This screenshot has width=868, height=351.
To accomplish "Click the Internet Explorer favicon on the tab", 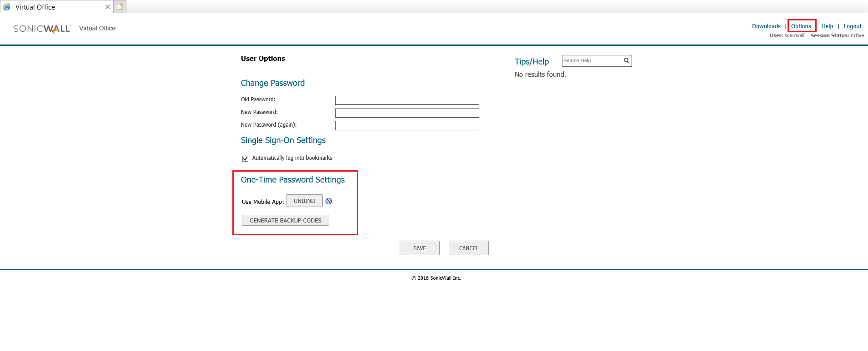I will 7,7.
